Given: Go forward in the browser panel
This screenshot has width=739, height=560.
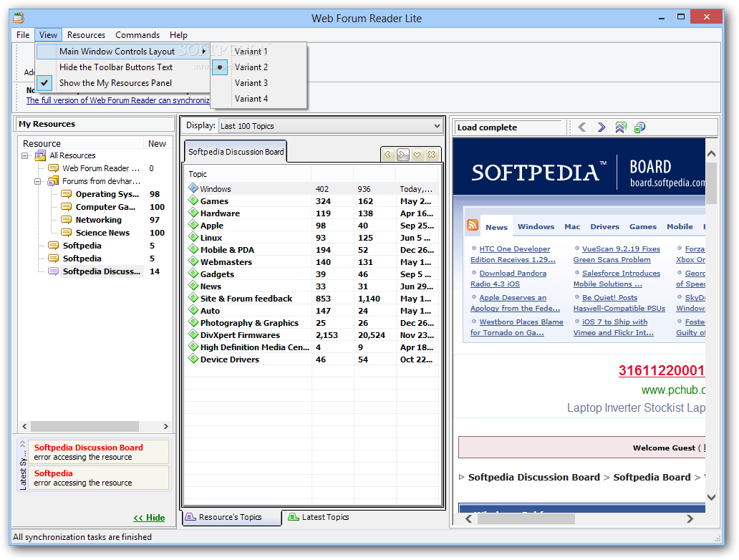Looking at the screenshot, I should [602, 127].
